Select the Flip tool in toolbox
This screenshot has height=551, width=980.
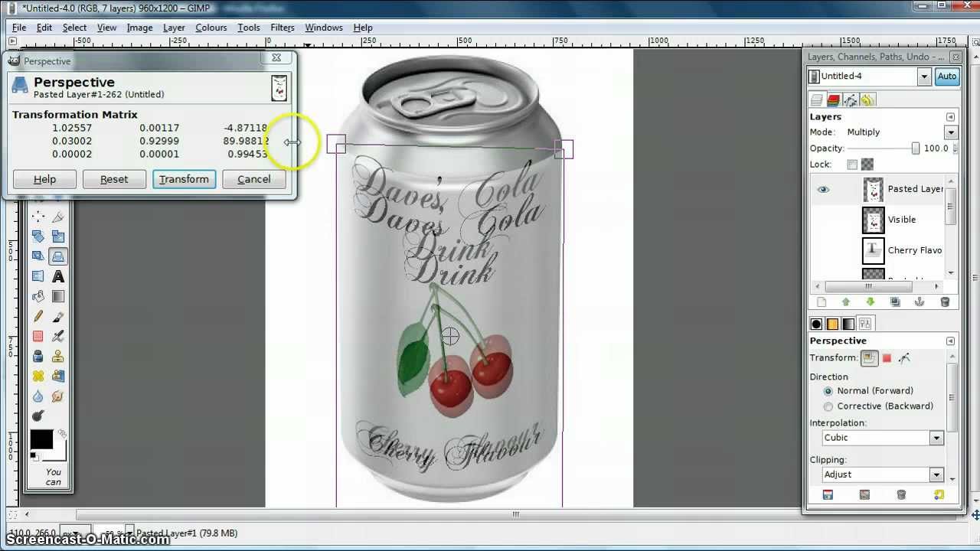click(38, 276)
